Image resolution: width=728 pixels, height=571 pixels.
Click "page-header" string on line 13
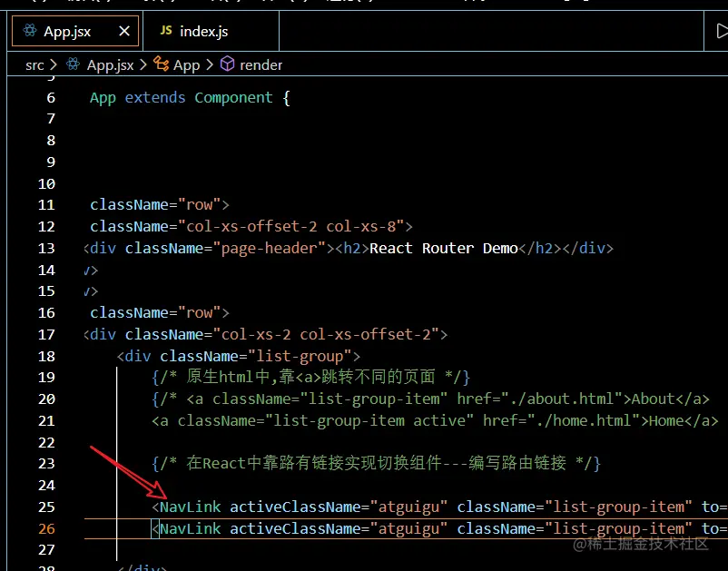(x=273, y=249)
